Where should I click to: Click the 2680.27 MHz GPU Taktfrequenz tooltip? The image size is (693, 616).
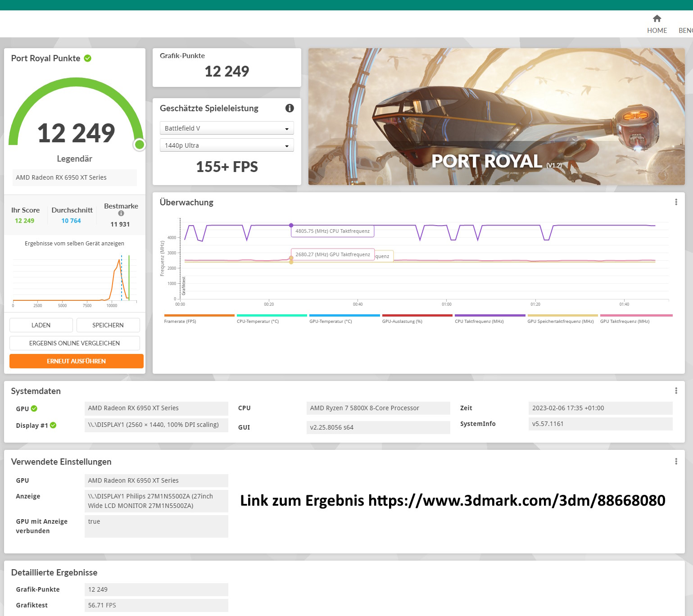pos(333,254)
